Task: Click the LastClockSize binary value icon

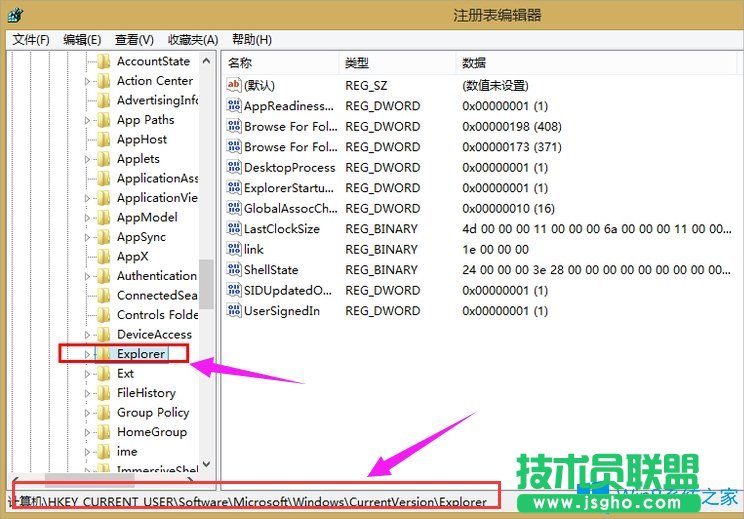Action: [234, 229]
